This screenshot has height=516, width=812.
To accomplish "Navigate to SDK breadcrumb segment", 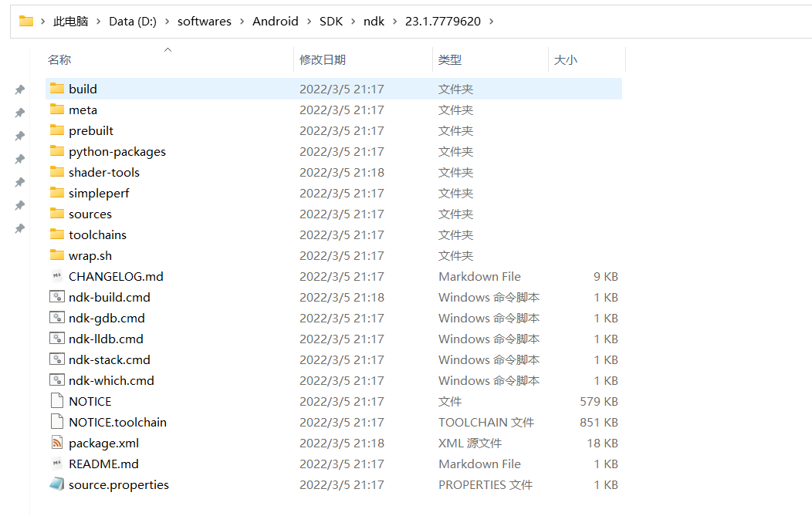I will [x=331, y=22].
